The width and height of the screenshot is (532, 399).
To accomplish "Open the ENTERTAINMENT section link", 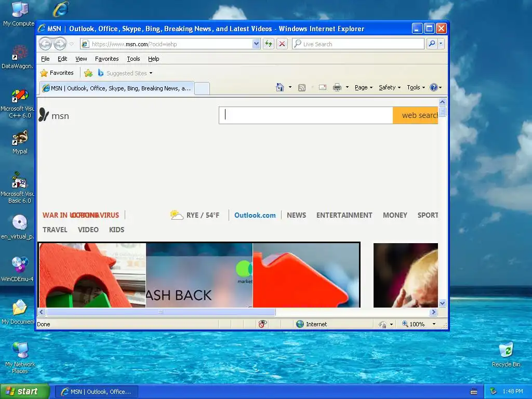I will pos(344,215).
